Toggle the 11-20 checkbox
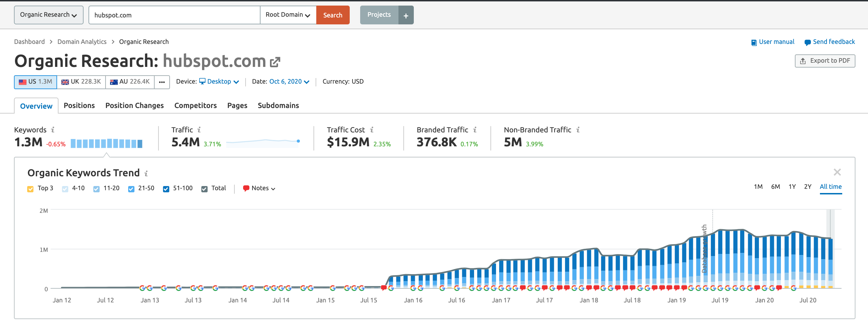This screenshot has height=324, width=868. coord(96,189)
